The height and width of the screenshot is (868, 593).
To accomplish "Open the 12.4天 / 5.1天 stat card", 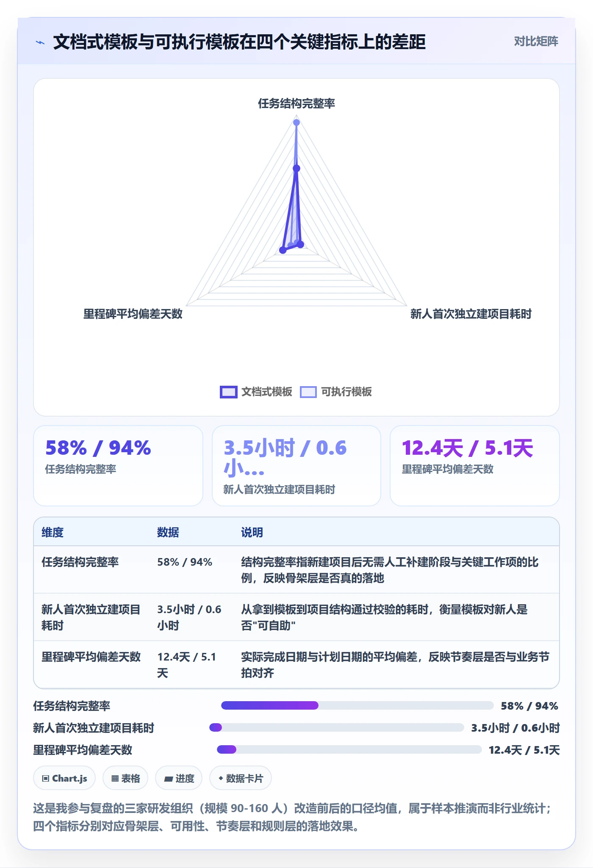I will pos(475,465).
